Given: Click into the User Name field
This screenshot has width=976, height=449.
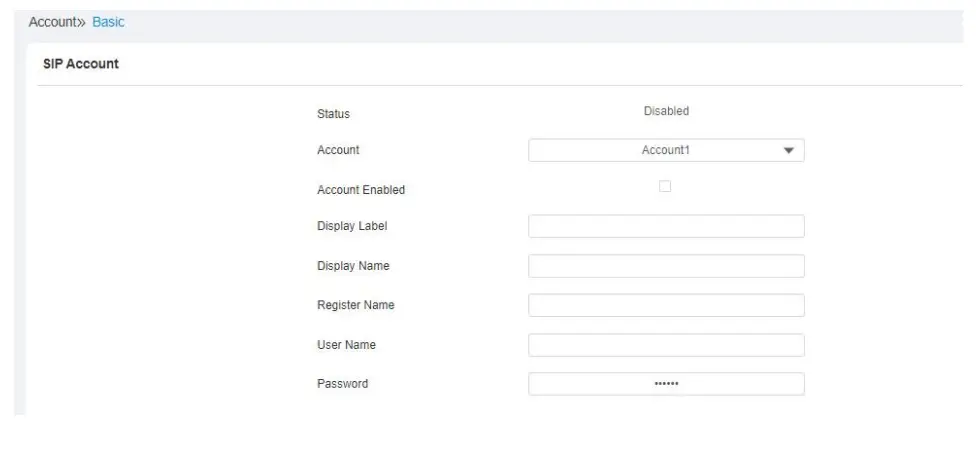Looking at the screenshot, I should click(666, 345).
